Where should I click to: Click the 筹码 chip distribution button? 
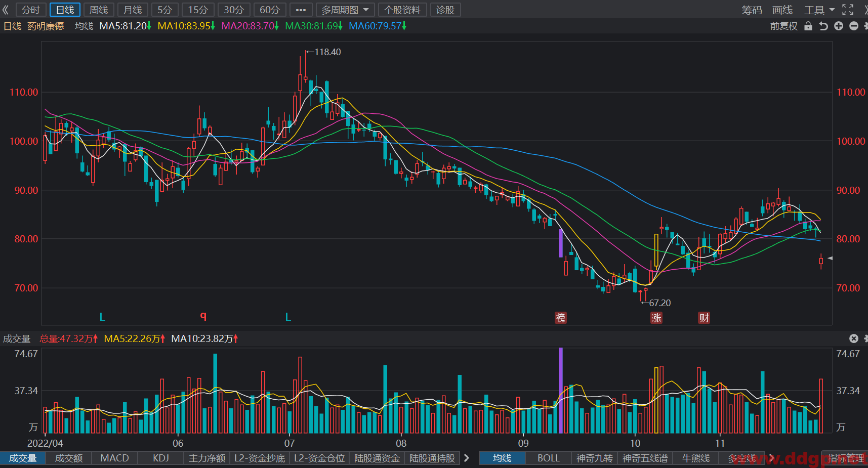752,10
